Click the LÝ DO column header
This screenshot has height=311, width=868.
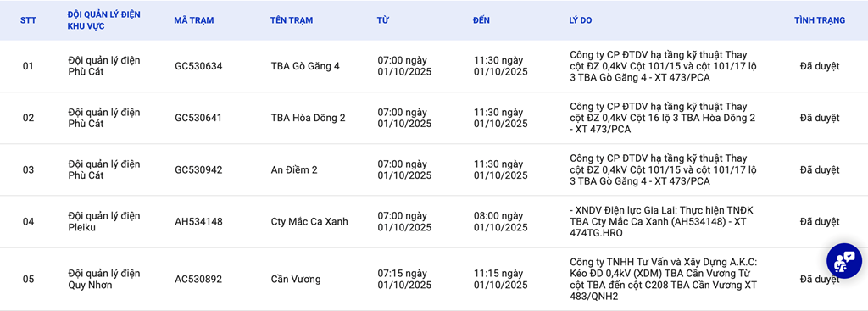(580, 20)
